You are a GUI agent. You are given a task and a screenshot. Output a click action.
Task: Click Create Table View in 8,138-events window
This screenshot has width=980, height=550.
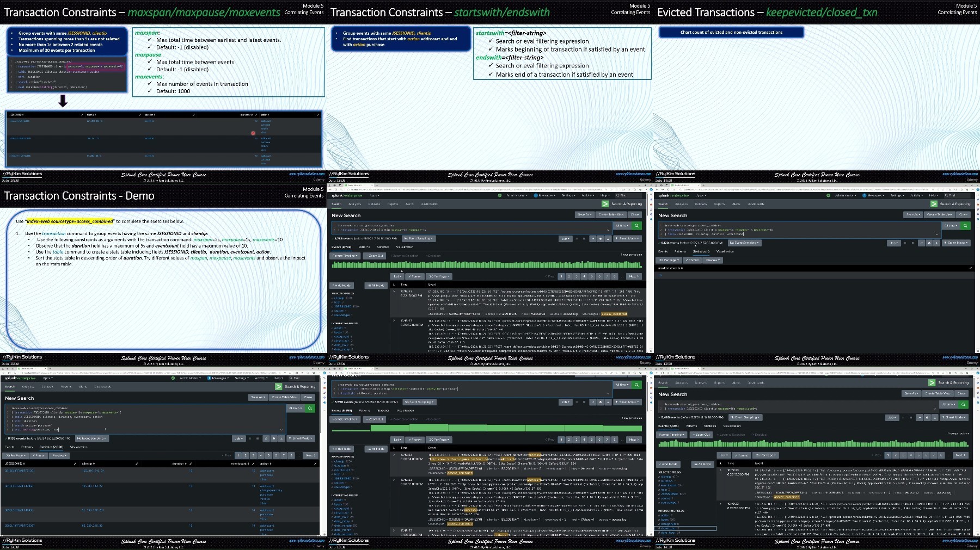(x=284, y=397)
